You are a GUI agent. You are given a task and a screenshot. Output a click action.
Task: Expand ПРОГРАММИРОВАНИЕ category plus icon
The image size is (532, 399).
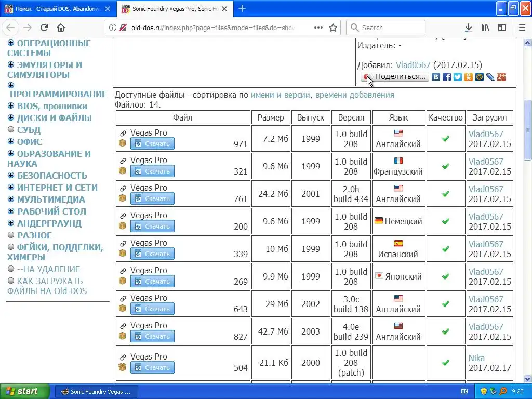point(11,85)
